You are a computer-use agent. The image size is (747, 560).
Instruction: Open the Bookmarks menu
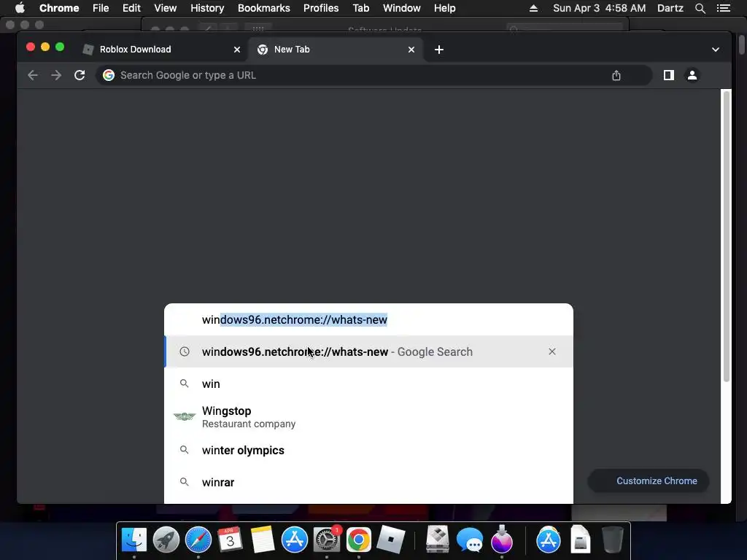tap(264, 8)
